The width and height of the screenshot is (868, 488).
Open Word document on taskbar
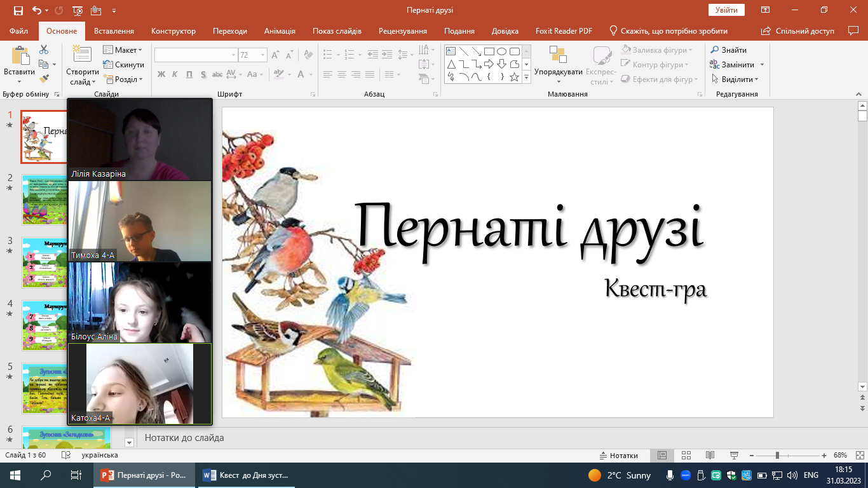(247, 475)
